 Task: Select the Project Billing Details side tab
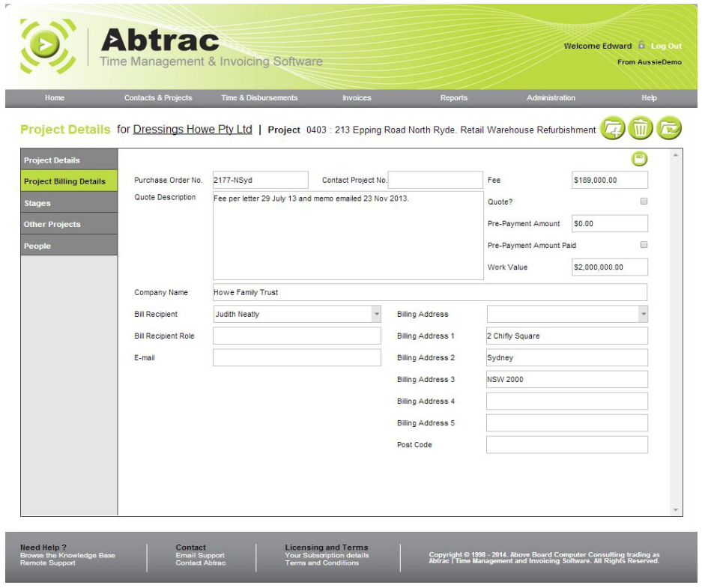[69, 181]
